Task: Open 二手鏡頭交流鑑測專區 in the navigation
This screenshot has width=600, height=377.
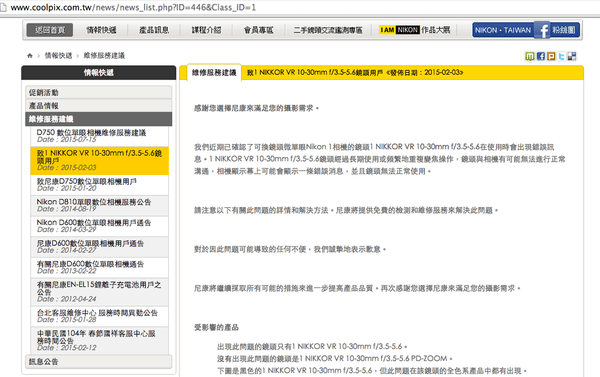Action: click(328, 30)
